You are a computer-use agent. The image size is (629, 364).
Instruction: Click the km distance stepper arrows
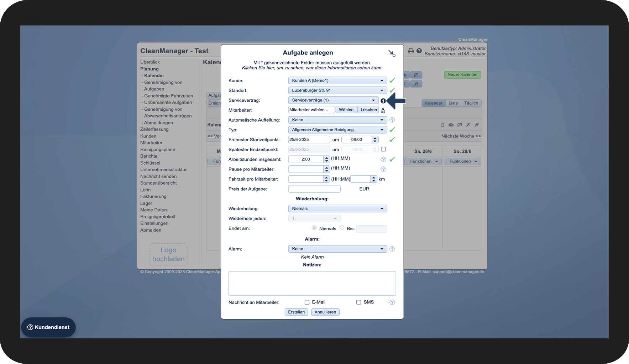[373, 179]
